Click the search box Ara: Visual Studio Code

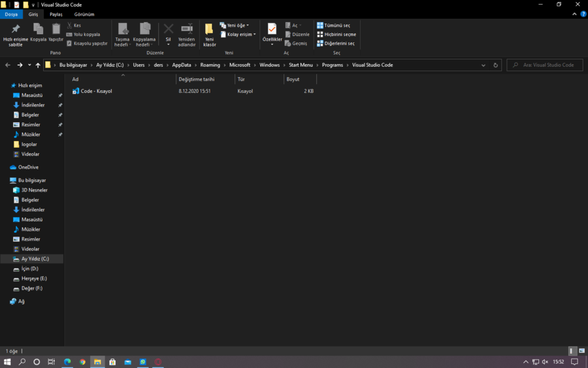545,65
